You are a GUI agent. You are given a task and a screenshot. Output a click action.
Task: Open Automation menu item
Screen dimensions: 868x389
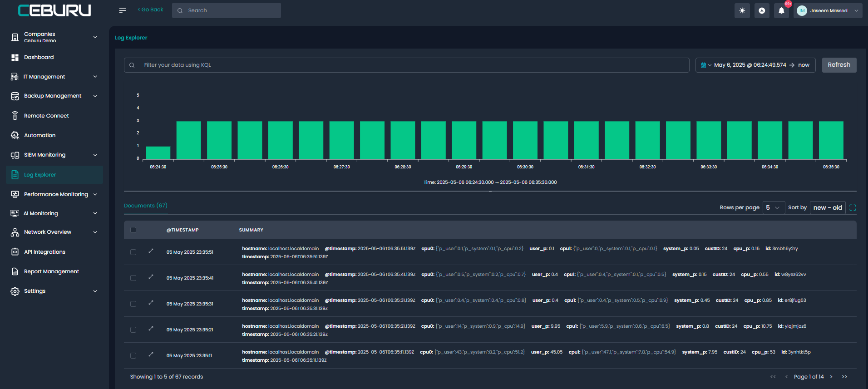(x=39, y=135)
